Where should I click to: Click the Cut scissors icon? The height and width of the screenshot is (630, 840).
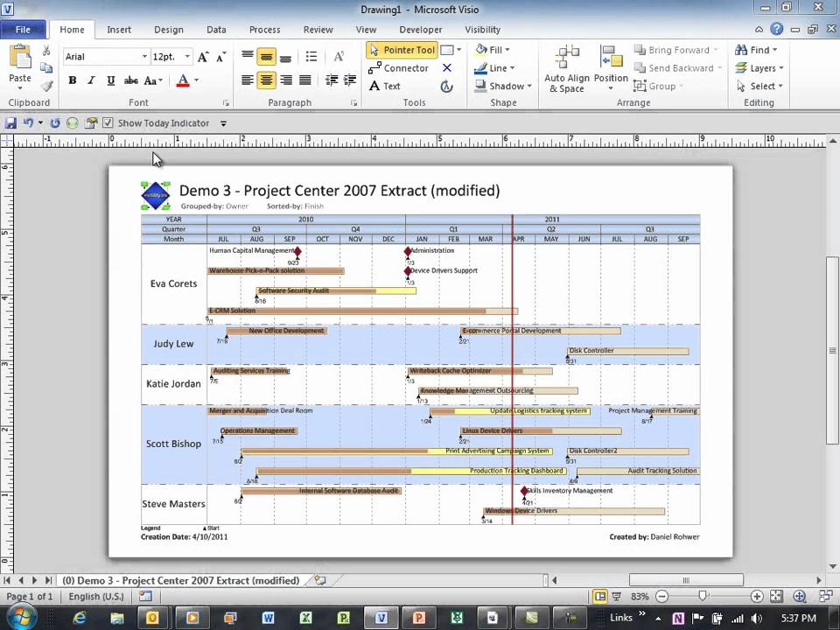click(x=46, y=51)
